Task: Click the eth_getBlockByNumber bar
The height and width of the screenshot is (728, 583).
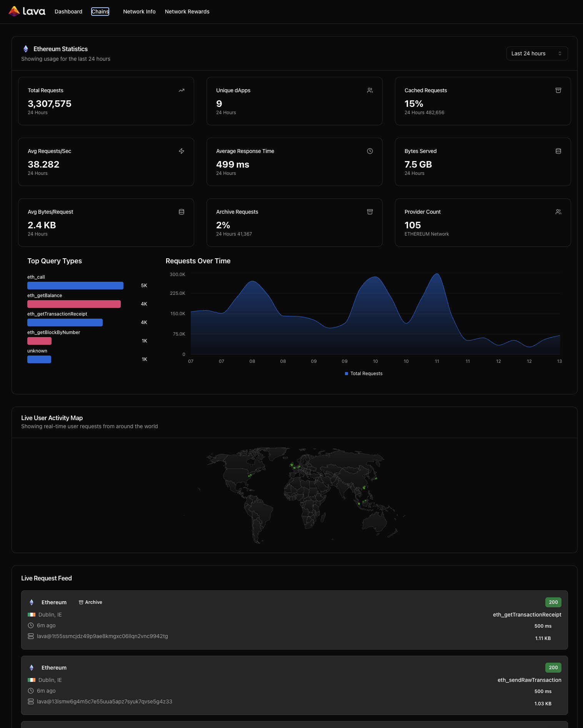Action: (39, 341)
